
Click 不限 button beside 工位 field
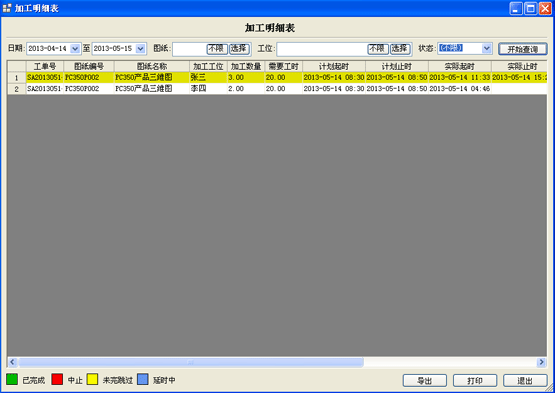pyautogui.click(x=378, y=49)
